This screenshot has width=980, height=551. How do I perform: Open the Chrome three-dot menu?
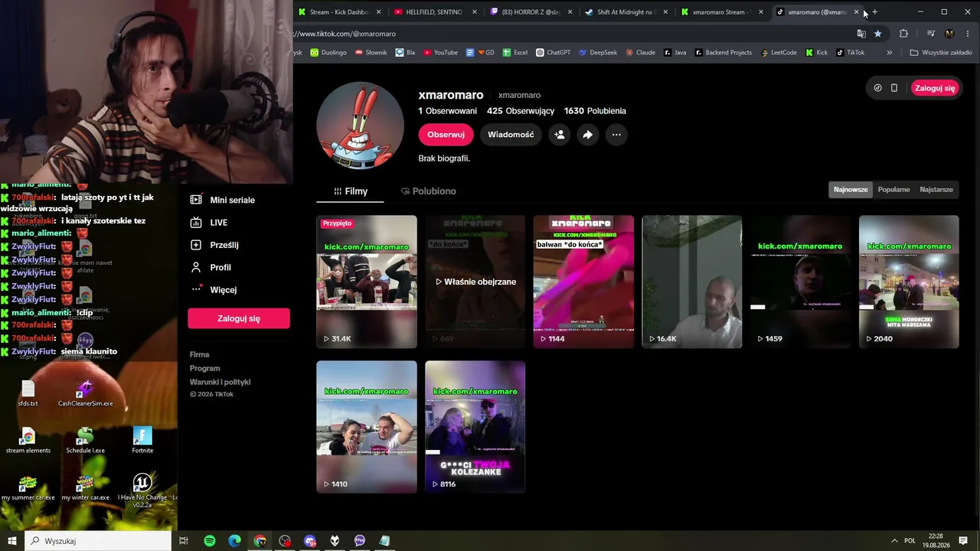[x=969, y=34]
